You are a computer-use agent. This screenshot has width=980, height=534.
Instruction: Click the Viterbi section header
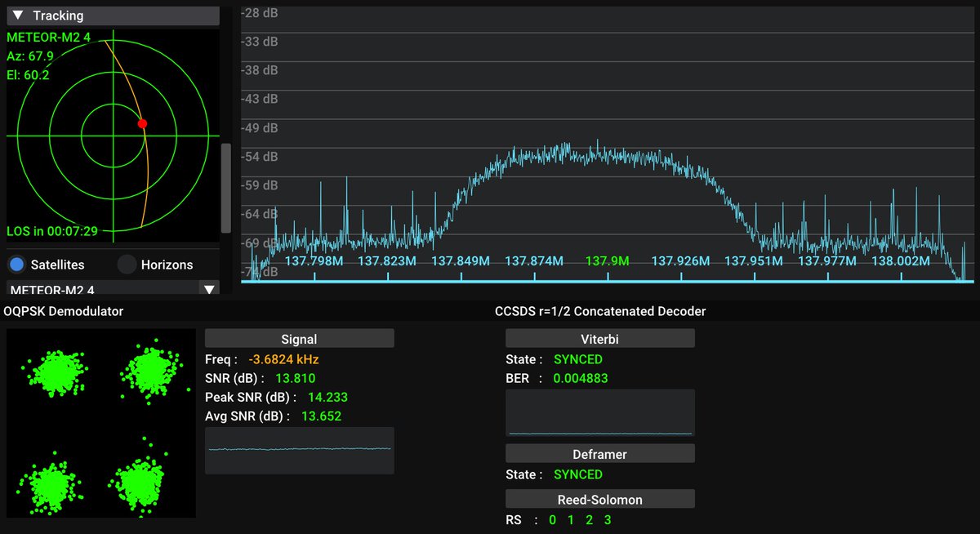click(600, 339)
